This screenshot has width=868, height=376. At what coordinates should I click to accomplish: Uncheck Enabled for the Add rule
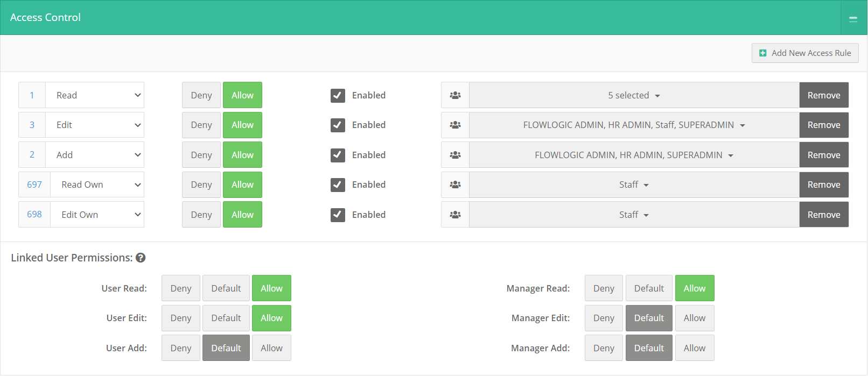pos(338,155)
